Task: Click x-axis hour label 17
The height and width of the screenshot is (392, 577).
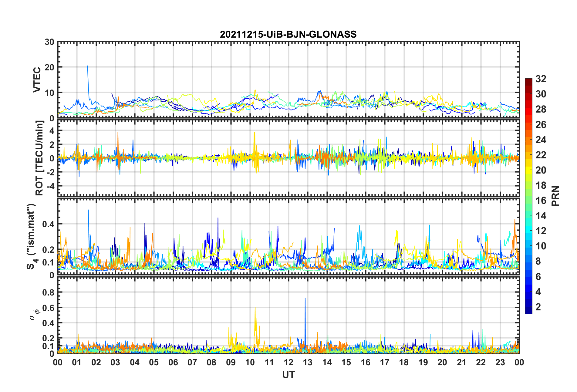Action: click(x=385, y=362)
